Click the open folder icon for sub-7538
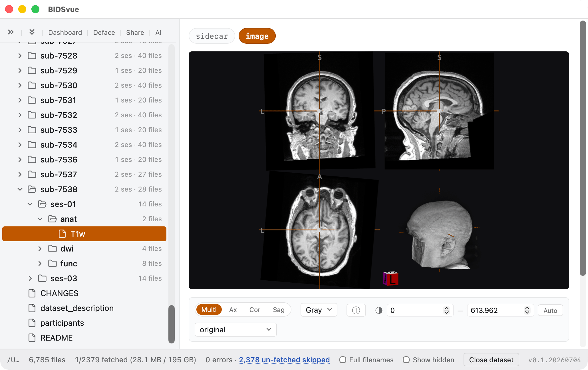588x370 pixels. (x=32, y=189)
